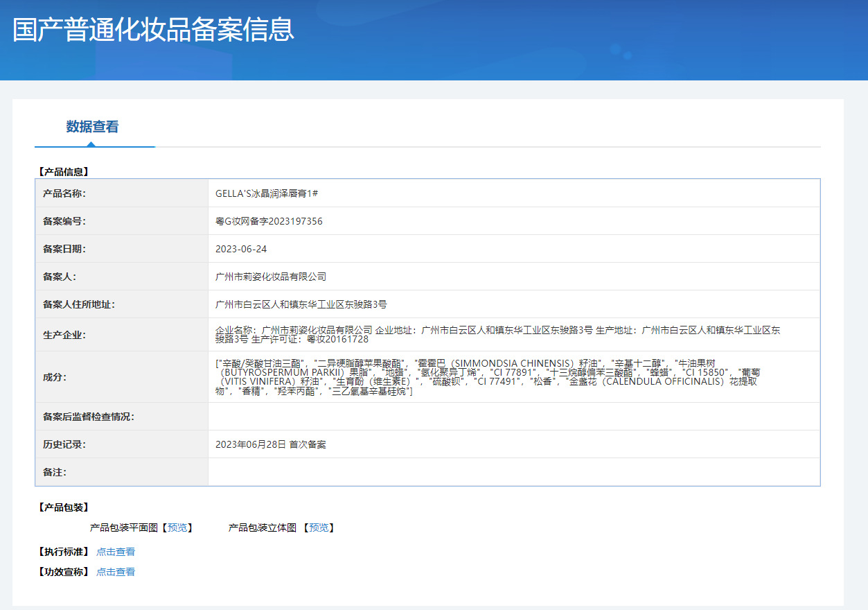The width and height of the screenshot is (868, 610).
Task: Open 预览 link for 产品包装立体图
Action: click(319, 528)
